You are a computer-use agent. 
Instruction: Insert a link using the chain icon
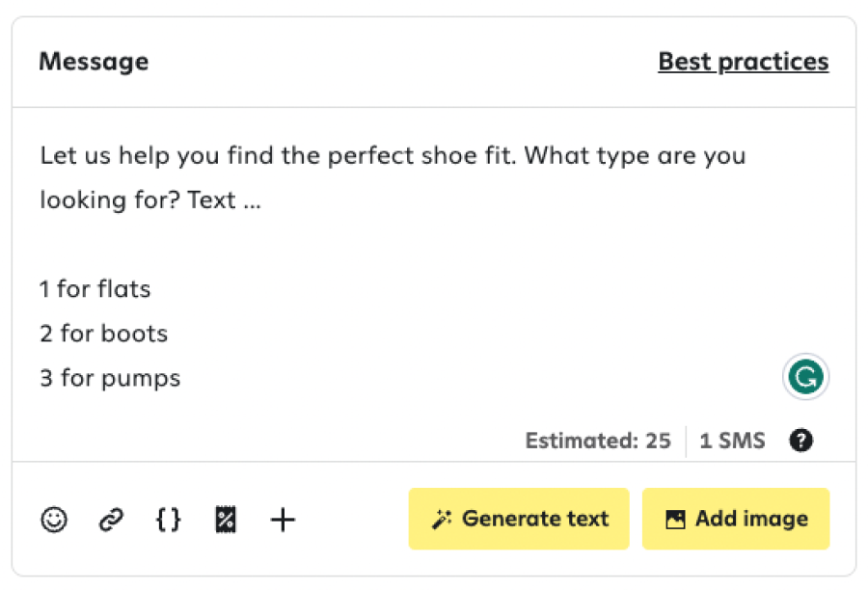[111, 520]
